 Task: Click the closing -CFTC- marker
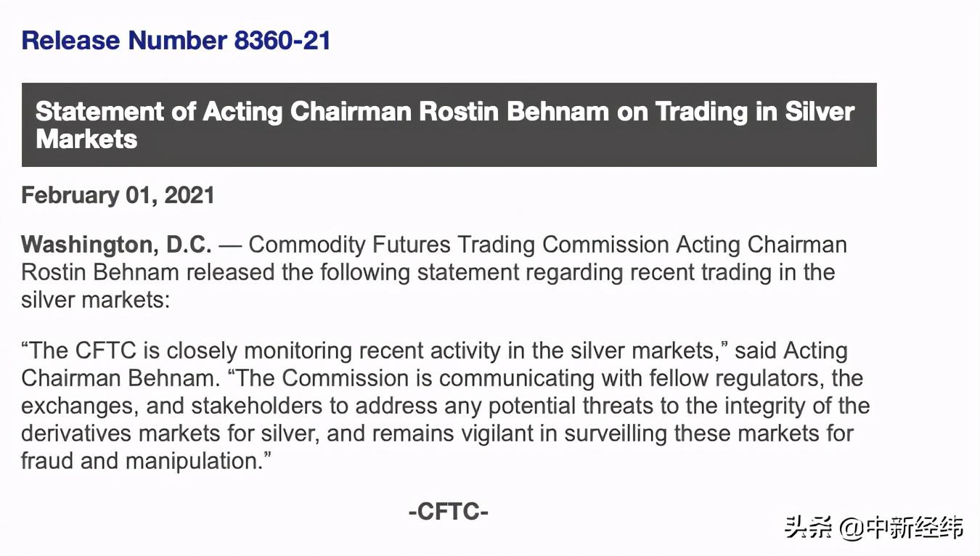pyautogui.click(x=449, y=512)
